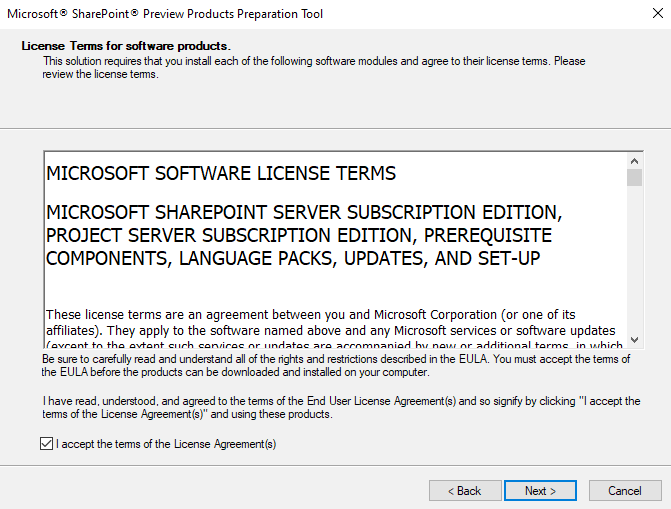Untick the accept License Agreement checkbox

coord(47,444)
